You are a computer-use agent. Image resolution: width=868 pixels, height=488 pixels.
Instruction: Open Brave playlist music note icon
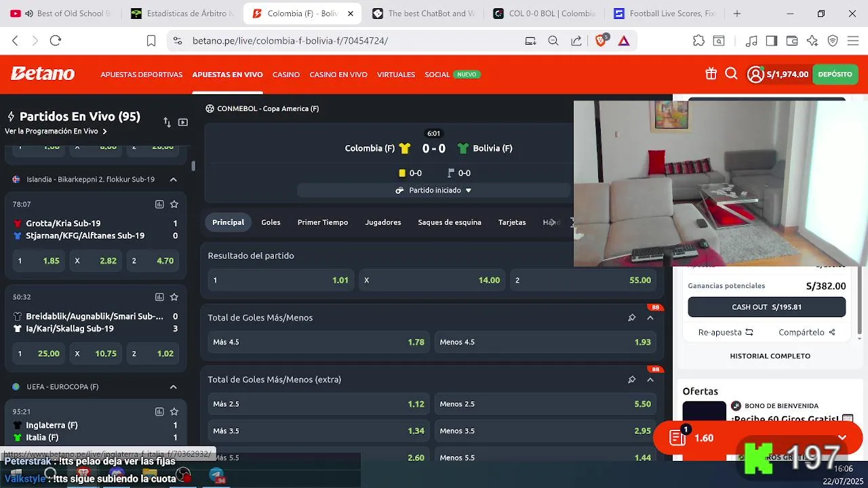click(751, 41)
